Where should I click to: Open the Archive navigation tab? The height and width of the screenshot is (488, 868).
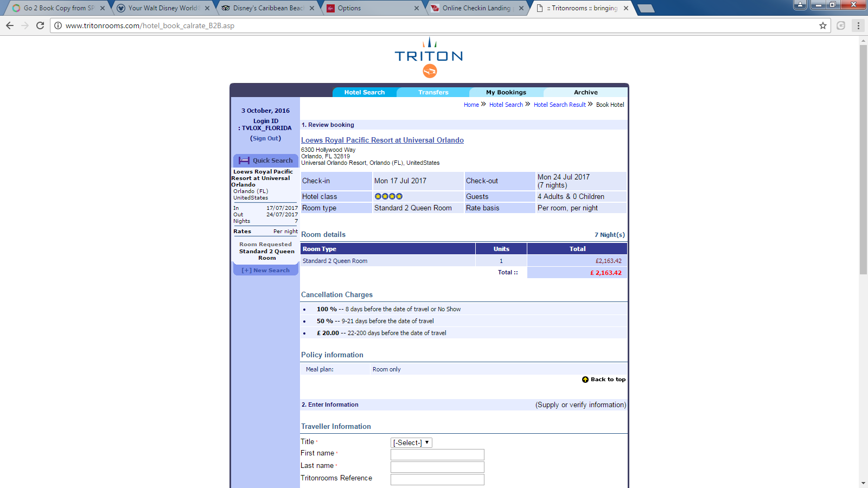586,92
